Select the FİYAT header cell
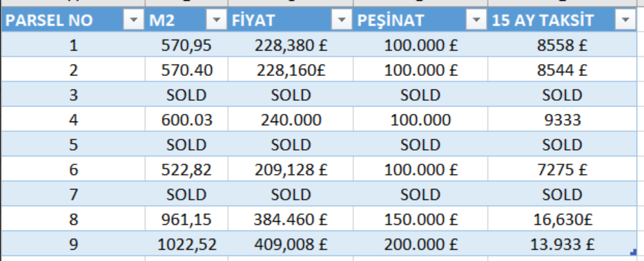This screenshot has height=261, width=644. click(x=291, y=20)
